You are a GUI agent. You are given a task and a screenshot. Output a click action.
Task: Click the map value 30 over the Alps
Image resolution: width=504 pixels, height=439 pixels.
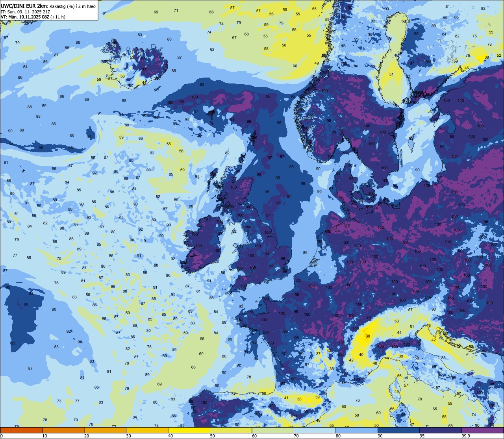coord(368,336)
